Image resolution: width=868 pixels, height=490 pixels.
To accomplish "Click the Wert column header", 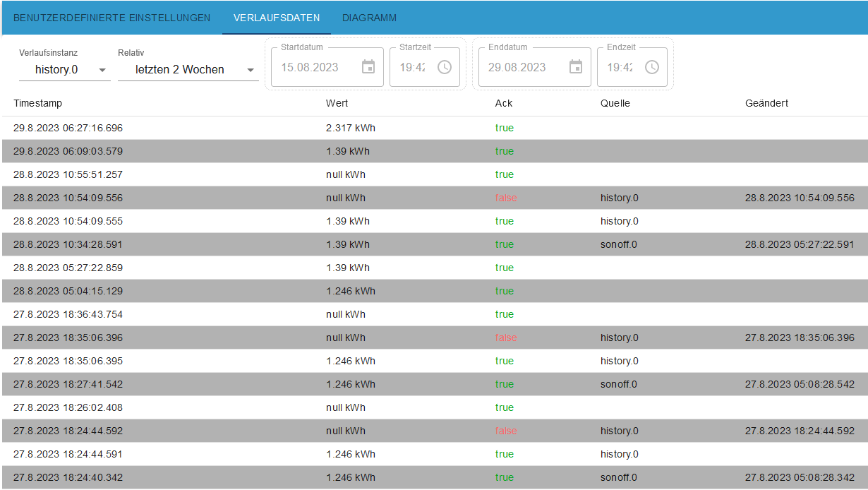I will (337, 103).
